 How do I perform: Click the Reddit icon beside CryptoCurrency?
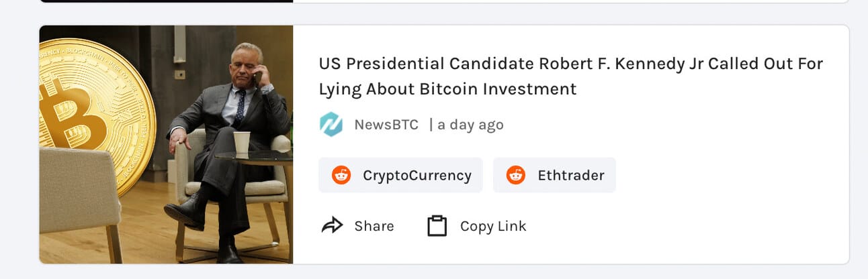point(341,176)
